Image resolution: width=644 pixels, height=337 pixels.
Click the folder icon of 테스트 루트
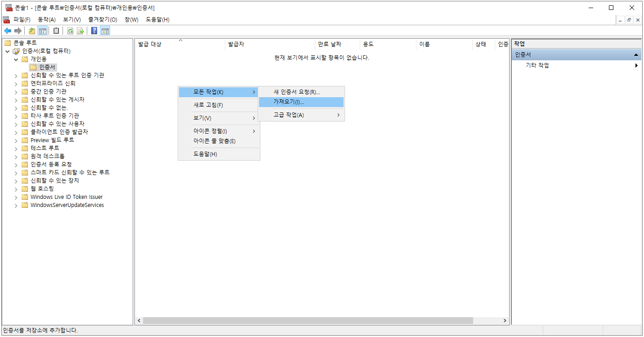pos(25,148)
